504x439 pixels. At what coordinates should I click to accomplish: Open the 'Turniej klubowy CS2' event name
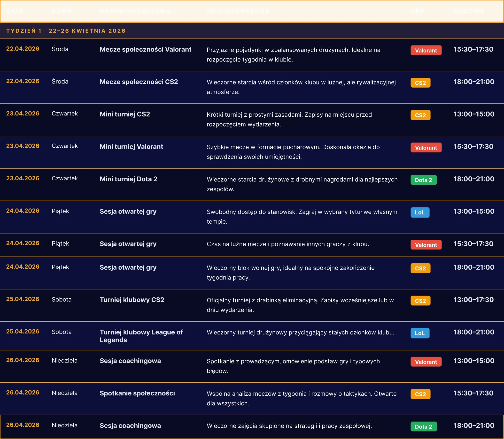coord(132,300)
